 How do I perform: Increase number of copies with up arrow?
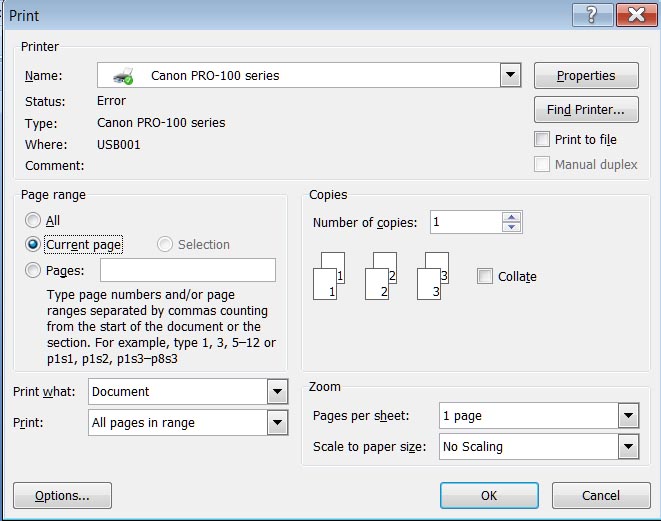pyautogui.click(x=512, y=216)
